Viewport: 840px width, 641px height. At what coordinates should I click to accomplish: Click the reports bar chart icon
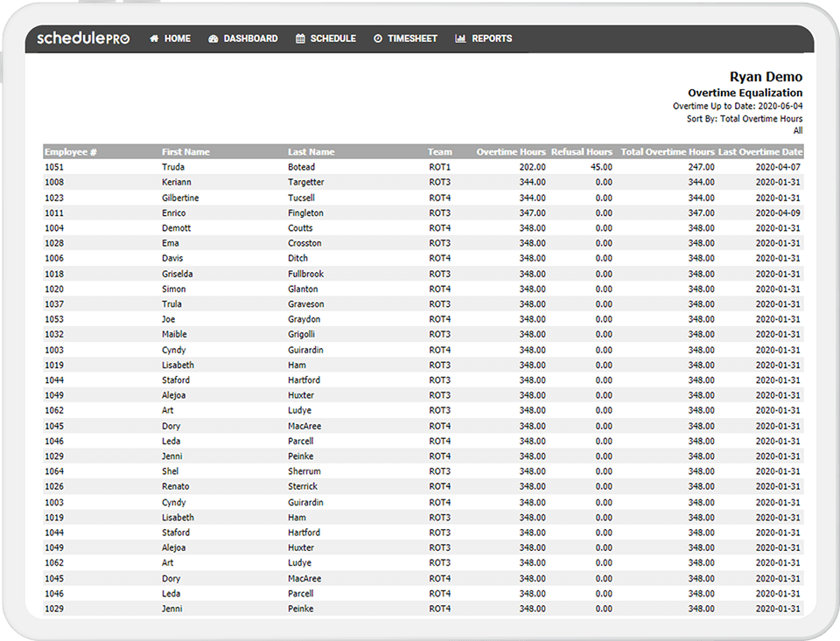tap(460, 38)
